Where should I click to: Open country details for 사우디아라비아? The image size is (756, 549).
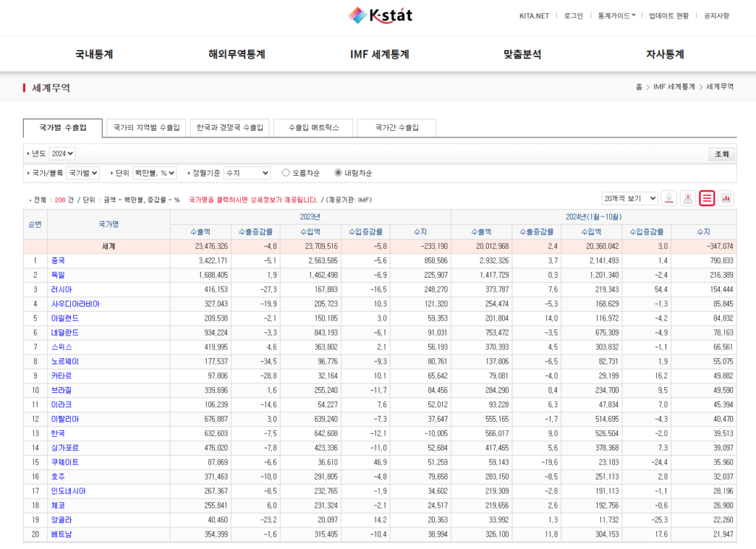(75, 304)
